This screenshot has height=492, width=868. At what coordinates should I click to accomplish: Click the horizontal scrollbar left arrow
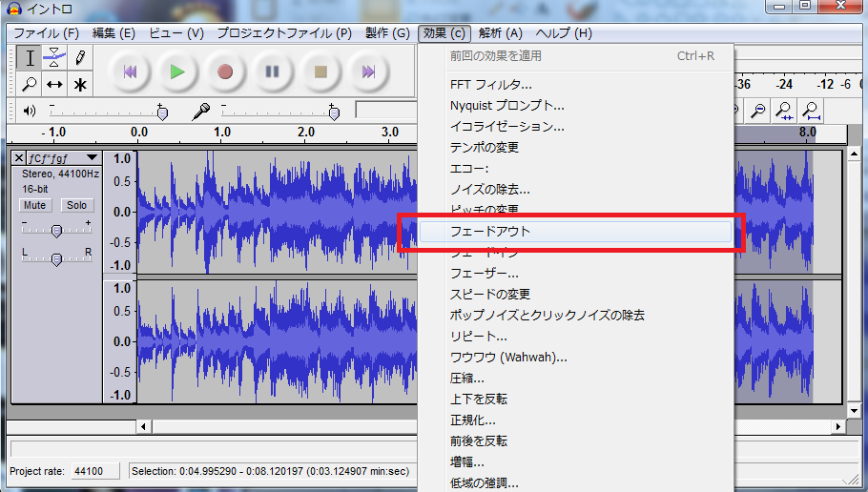click(x=144, y=427)
